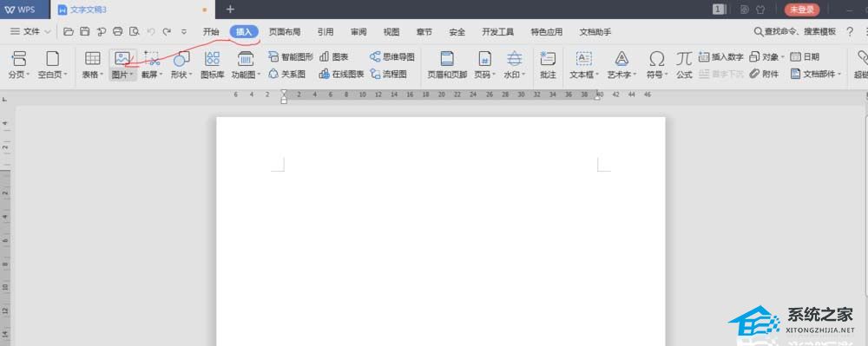Insert a 流程图 flowchart

click(x=389, y=74)
